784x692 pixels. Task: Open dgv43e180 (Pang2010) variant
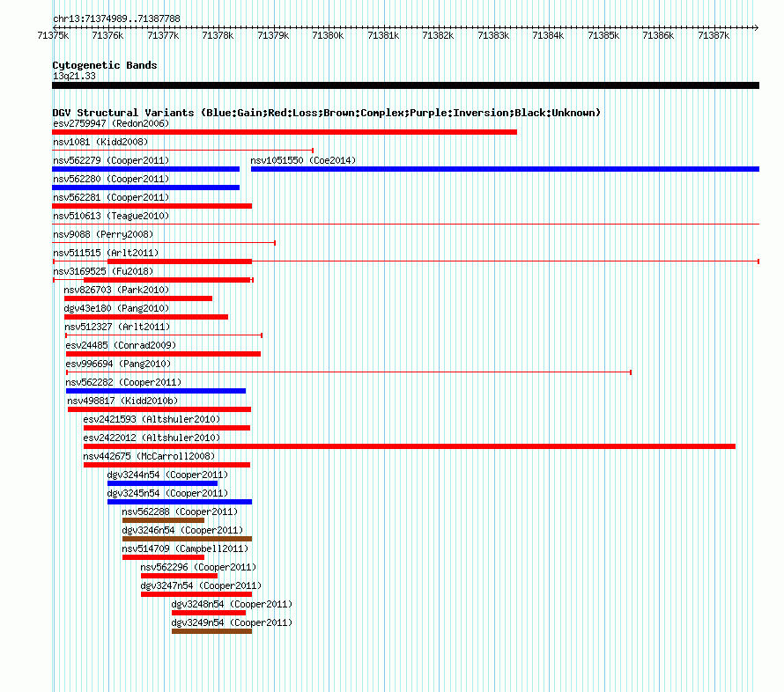pyautogui.click(x=116, y=308)
